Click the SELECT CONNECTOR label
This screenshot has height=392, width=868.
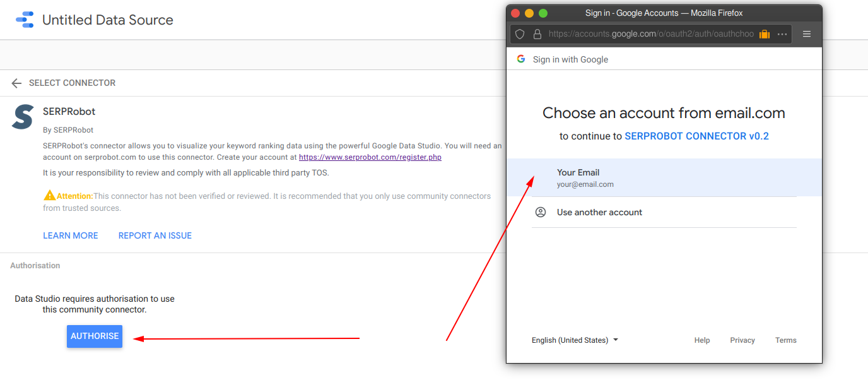73,83
